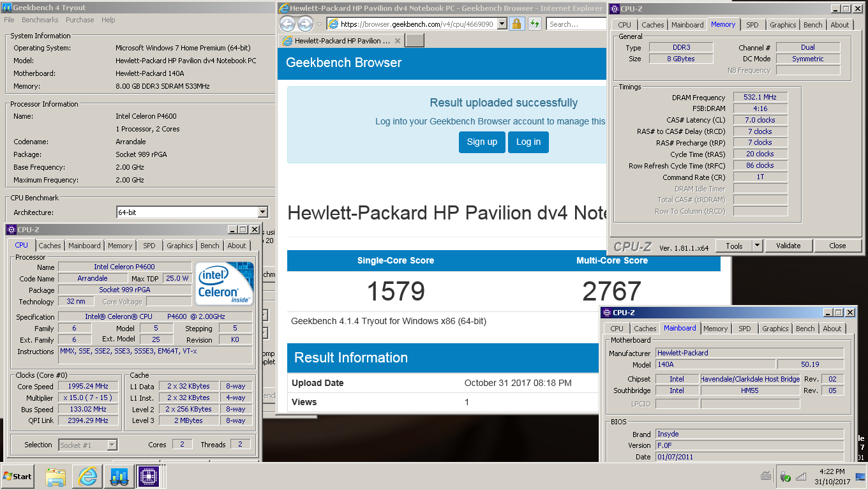Screen dimensions: 868x490
Task: Click the browser.geekbench.com URL address field
Action: click(x=417, y=24)
